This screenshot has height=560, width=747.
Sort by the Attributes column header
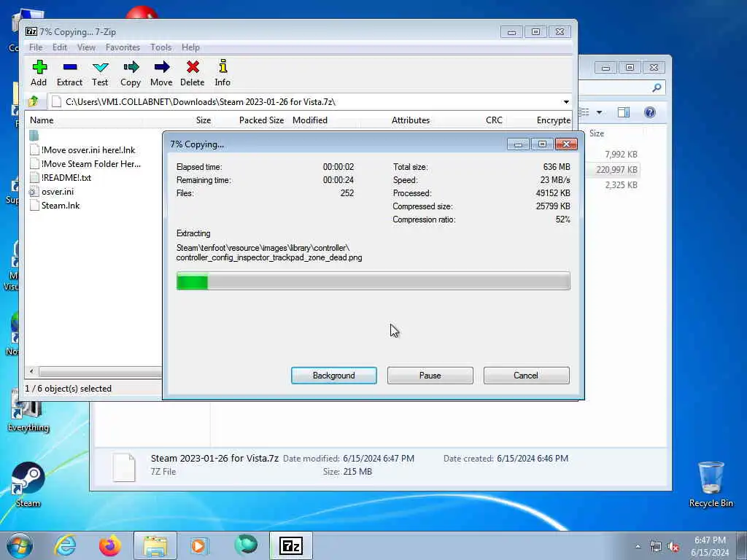pyautogui.click(x=410, y=120)
